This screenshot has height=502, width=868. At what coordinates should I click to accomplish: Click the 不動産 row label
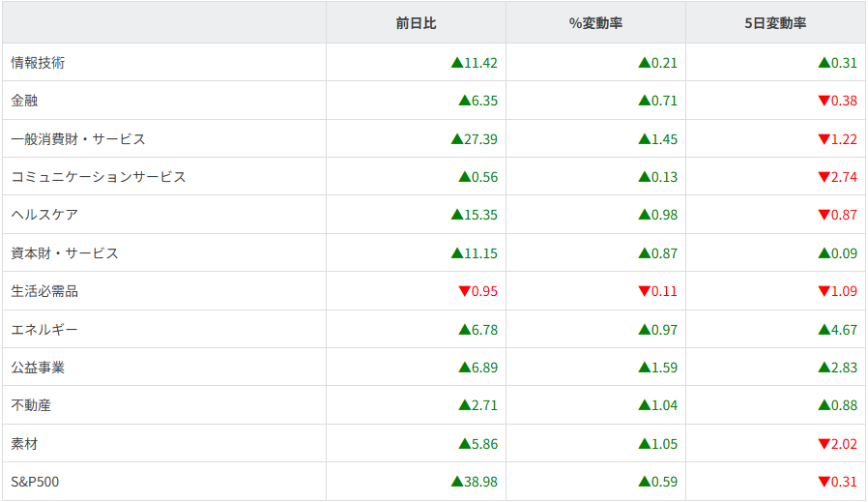31,405
